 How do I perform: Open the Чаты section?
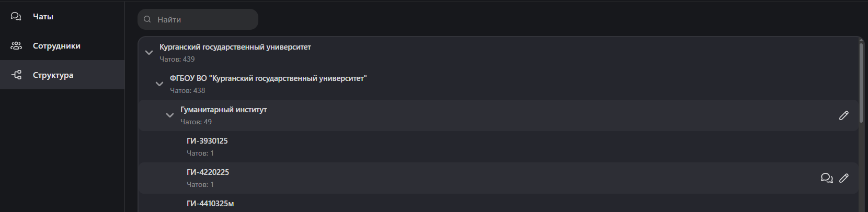[43, 17]
